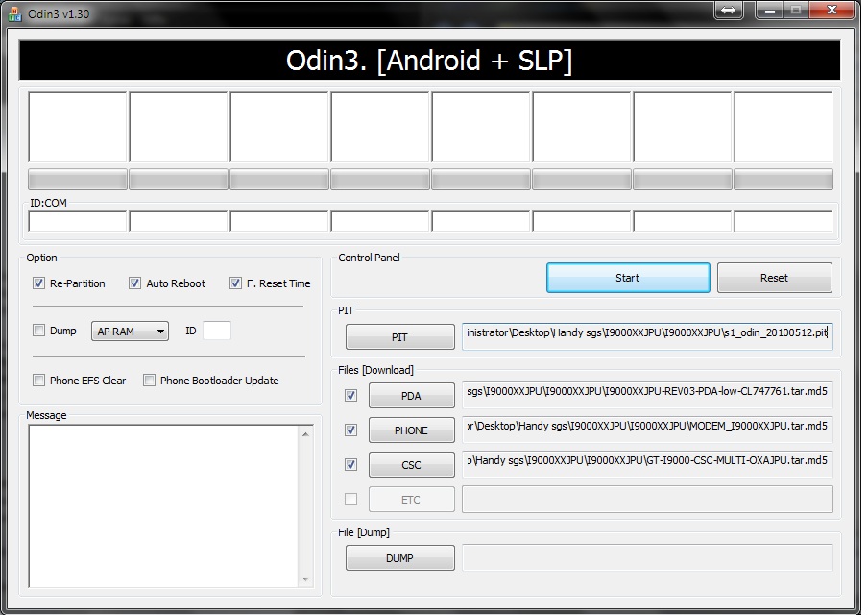Screen dimensions: 868x615
Task: Click the Start button
Action: pyautogui.click(x=628, y=278)
